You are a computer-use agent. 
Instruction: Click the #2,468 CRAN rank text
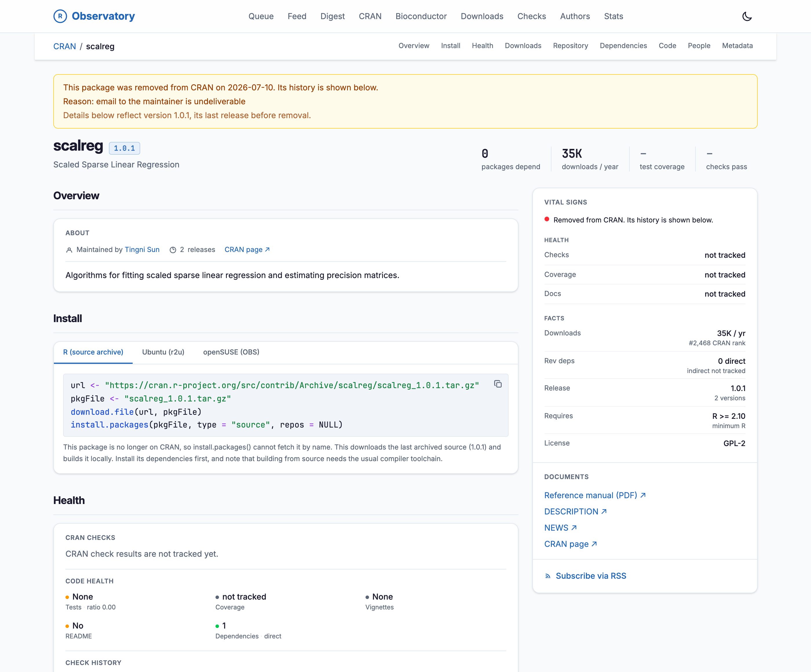[x=717, y=343]
